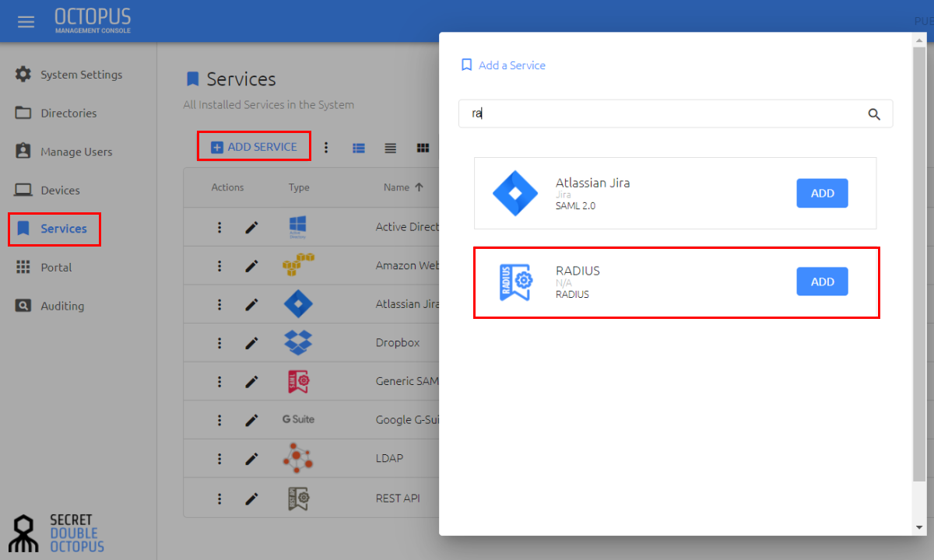Open the toolbar more options menu
934x560 pixels.
click(326, 147)
